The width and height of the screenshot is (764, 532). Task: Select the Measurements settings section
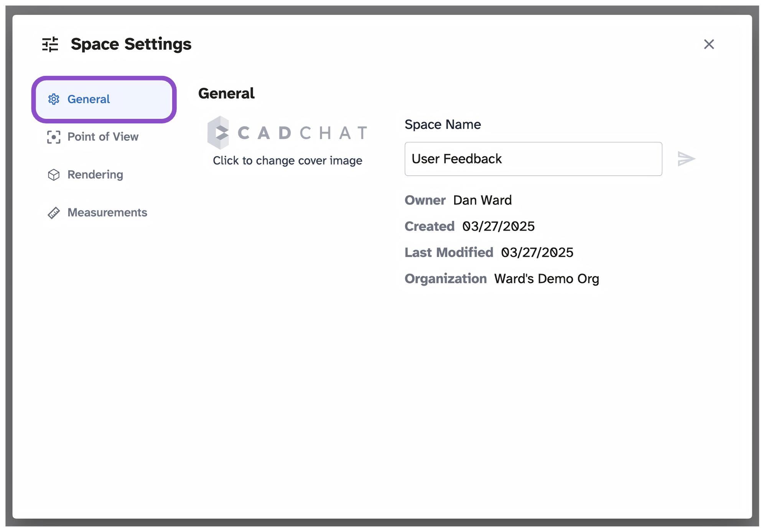(x=97, y=213)
